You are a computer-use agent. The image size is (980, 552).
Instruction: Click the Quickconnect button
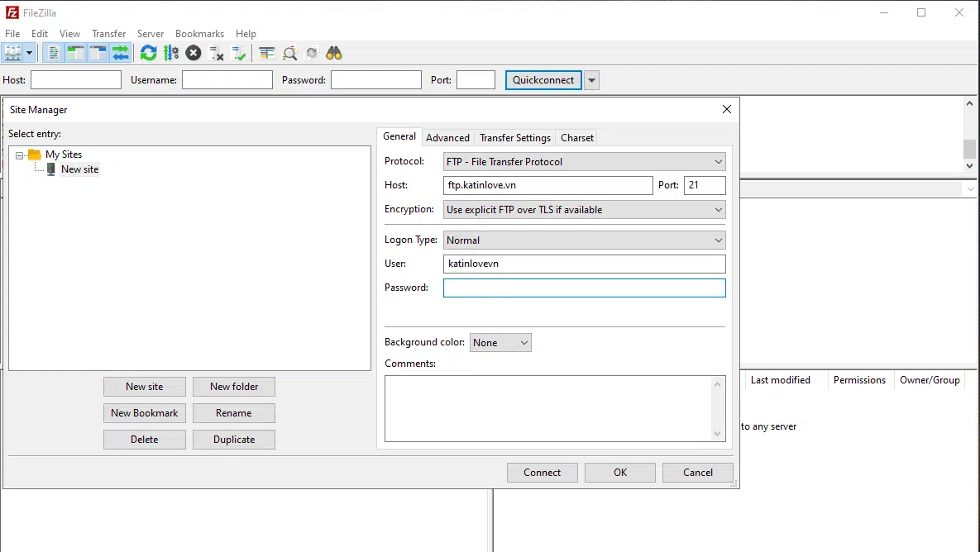[543, 80]
